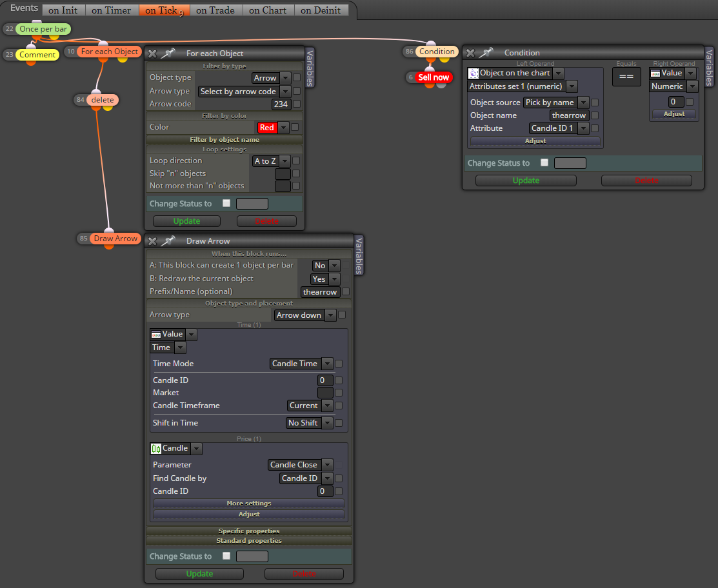Image resolution: width=718 pixels, height=588 pixels.
Task: Click Value icon in Time section
Action: (155, 334)
